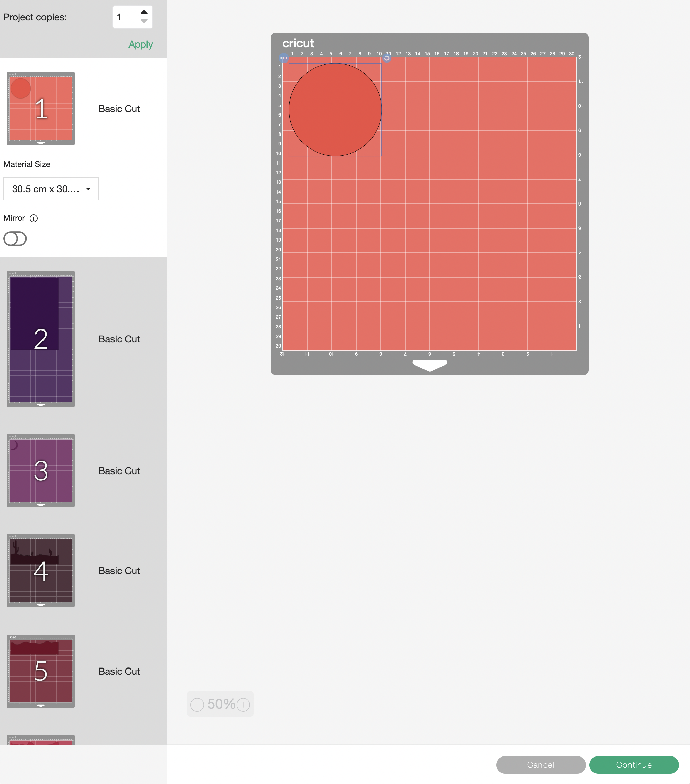This screenshot has width=690, height=784.
Task: Click the Cricut logo on the mat preview
Action: (x=298, y=43)
